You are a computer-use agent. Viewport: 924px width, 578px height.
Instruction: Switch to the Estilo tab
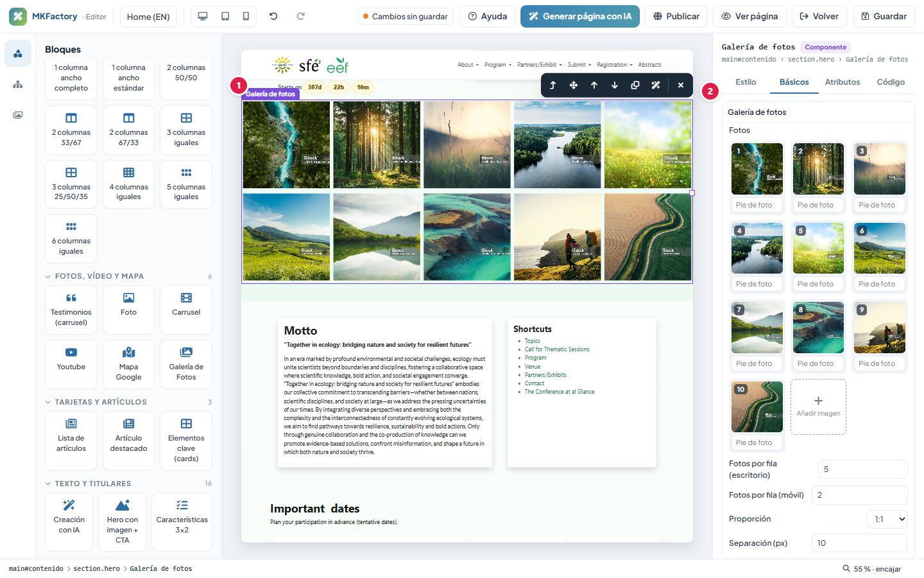click(x=746, y=82)
